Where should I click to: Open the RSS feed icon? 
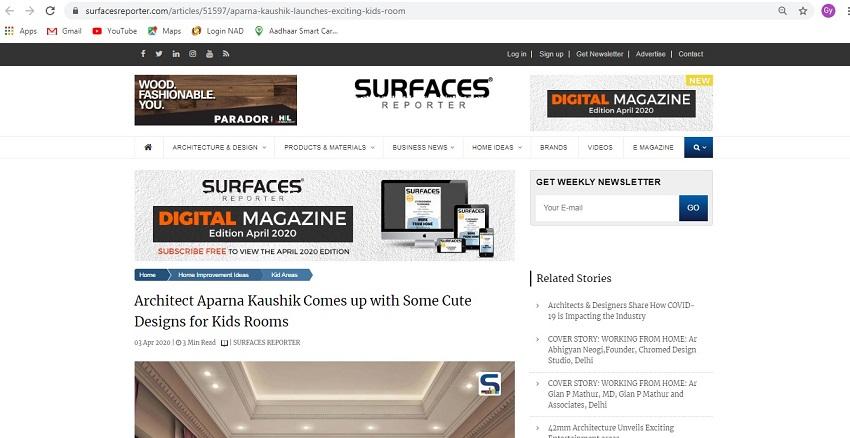pos(226,54)
